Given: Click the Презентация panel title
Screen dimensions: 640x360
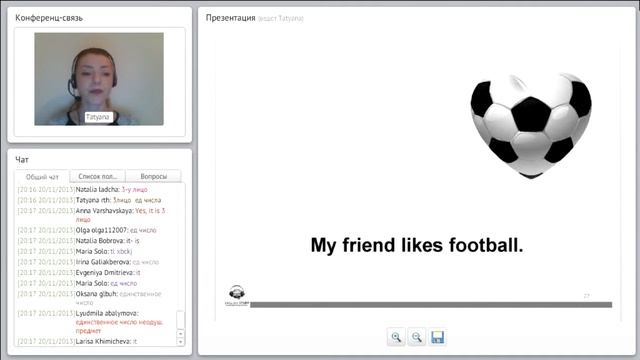Looking at the screenshot, I should coord(230,18).
